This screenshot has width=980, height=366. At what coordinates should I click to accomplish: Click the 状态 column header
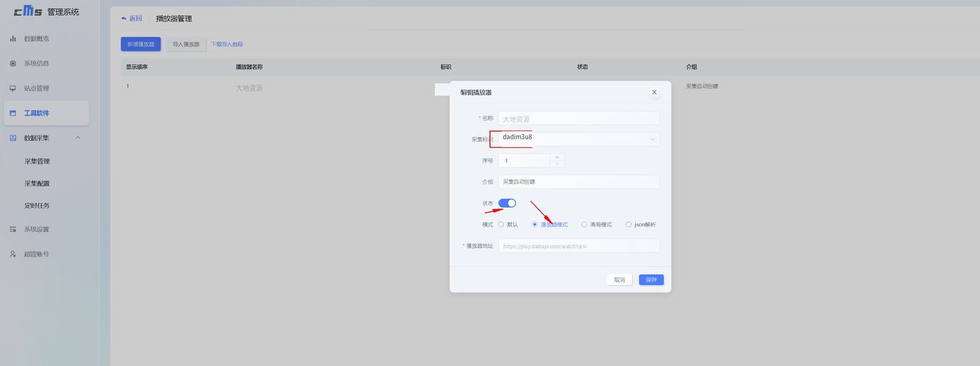[582, 67]
